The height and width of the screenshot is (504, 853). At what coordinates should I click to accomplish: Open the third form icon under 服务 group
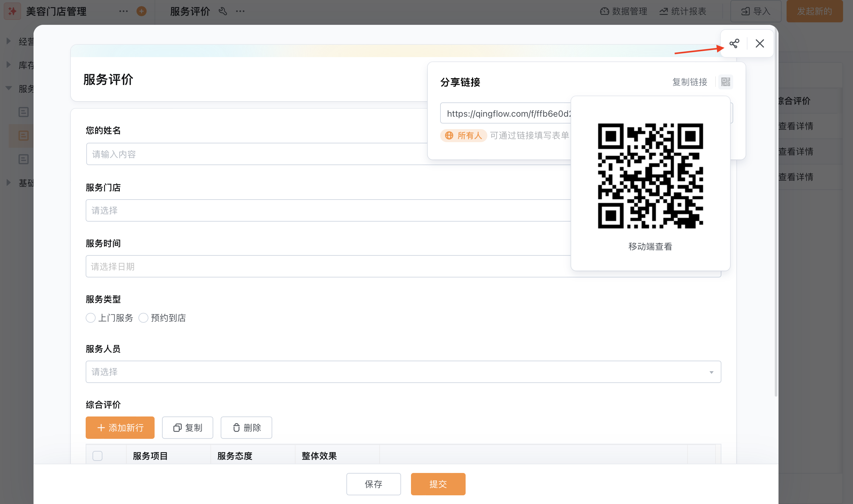tap(24, 159)
